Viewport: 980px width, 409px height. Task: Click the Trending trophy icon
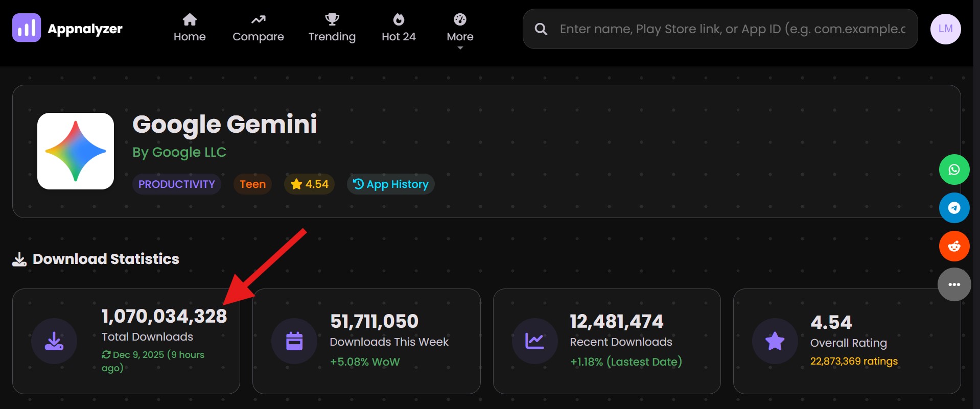click(x=332, y=19)
